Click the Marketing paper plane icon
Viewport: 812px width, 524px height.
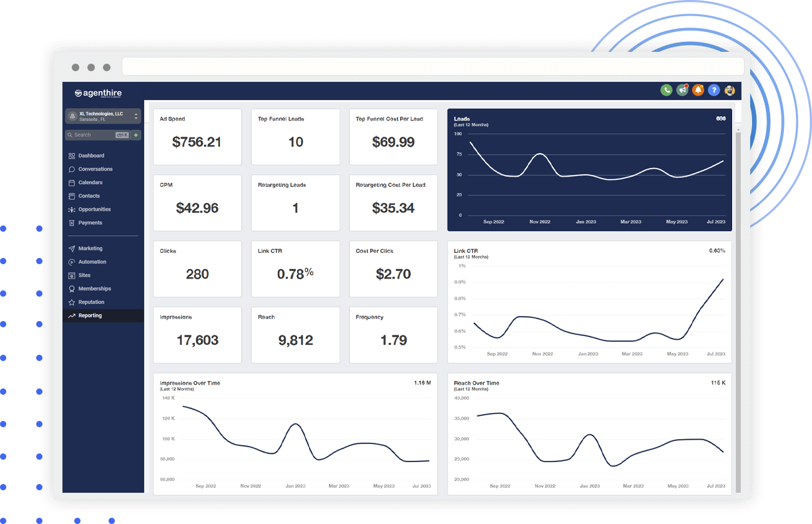point(72,249)
